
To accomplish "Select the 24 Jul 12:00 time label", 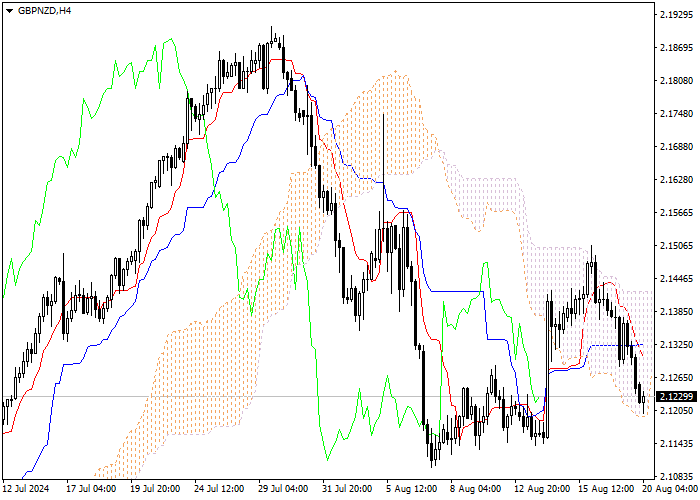I will coord(219,489).
